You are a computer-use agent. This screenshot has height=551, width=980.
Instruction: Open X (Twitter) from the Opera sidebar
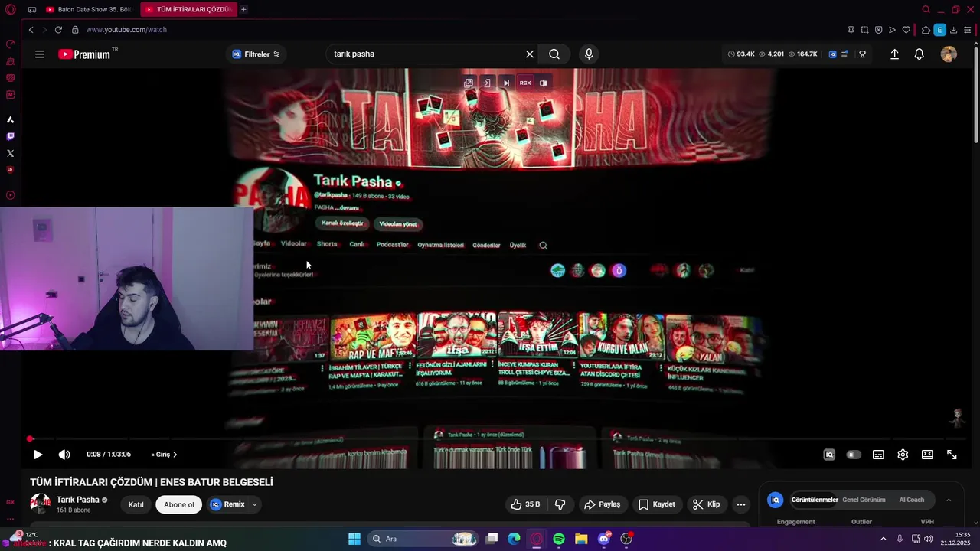coord(10,153)
